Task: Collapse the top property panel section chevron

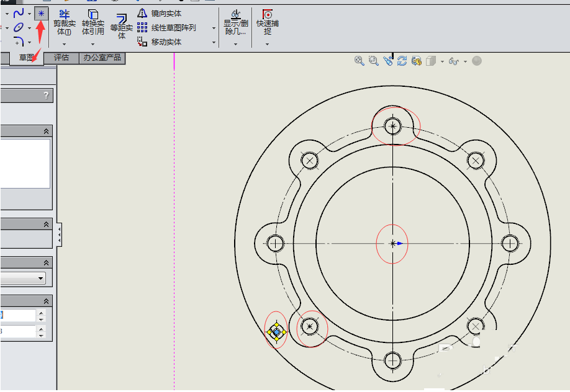Action: click(x=47, y=130)
